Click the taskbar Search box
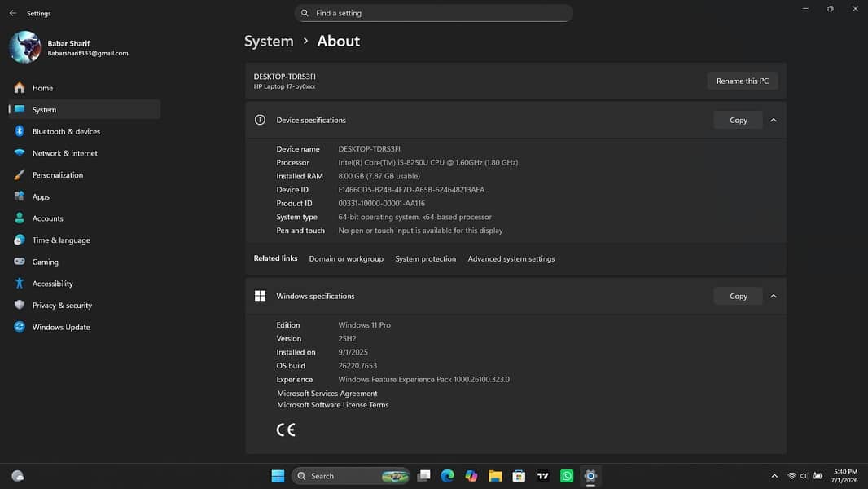The width and height of the screenshot is (868, 489). 350,476
